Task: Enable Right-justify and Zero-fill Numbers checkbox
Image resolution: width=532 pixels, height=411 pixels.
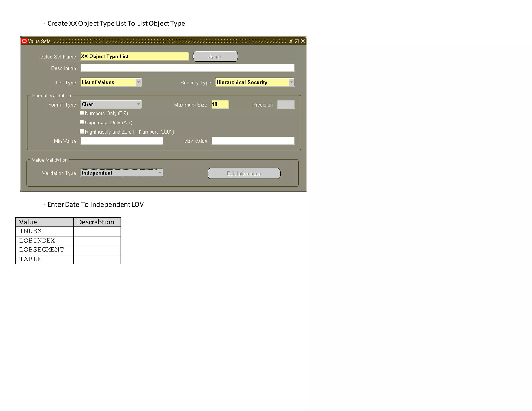Action: point(82,131)
